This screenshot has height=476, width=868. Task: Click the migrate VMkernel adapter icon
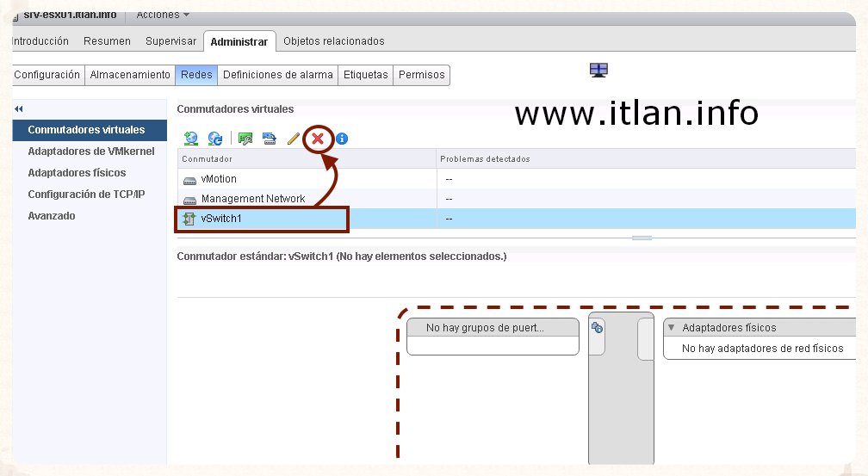(x=270, y=138)
